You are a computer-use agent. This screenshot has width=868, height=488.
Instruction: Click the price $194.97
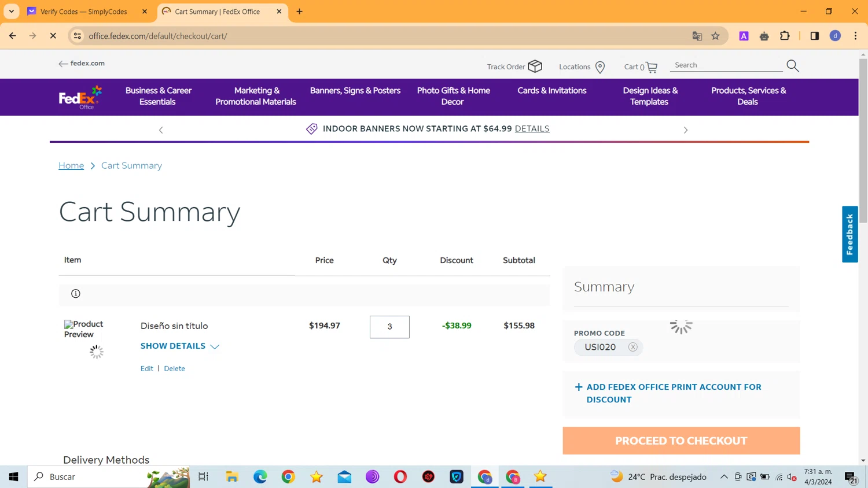pyautogui.click(x=325, y=326)
